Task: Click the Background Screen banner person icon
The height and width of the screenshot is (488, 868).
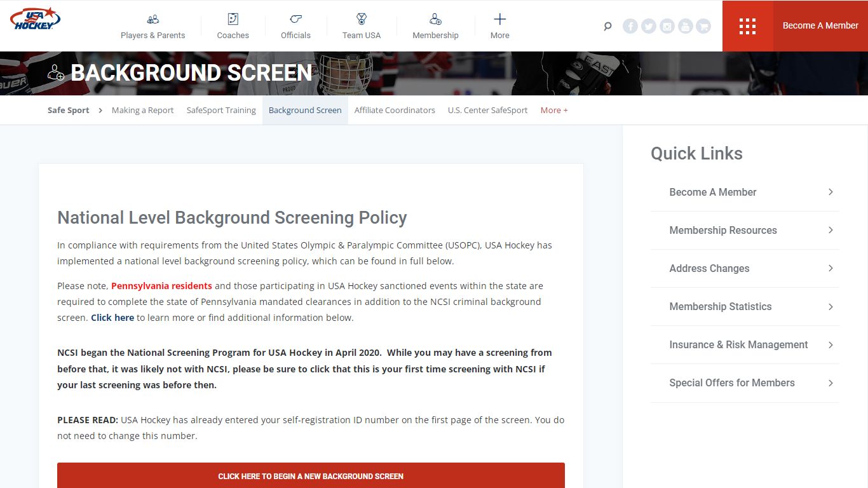Action: pos(56,72)
